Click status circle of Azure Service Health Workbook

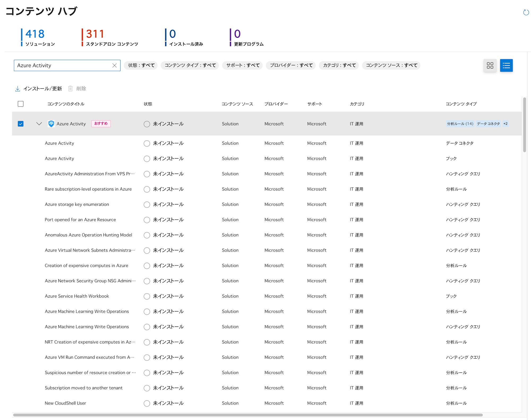[x=147, y=297]
